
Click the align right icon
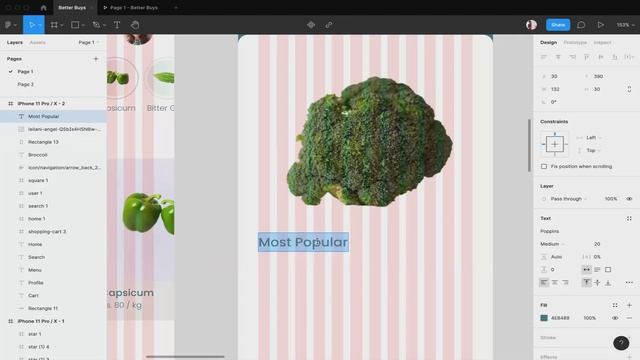pos(573,57)
